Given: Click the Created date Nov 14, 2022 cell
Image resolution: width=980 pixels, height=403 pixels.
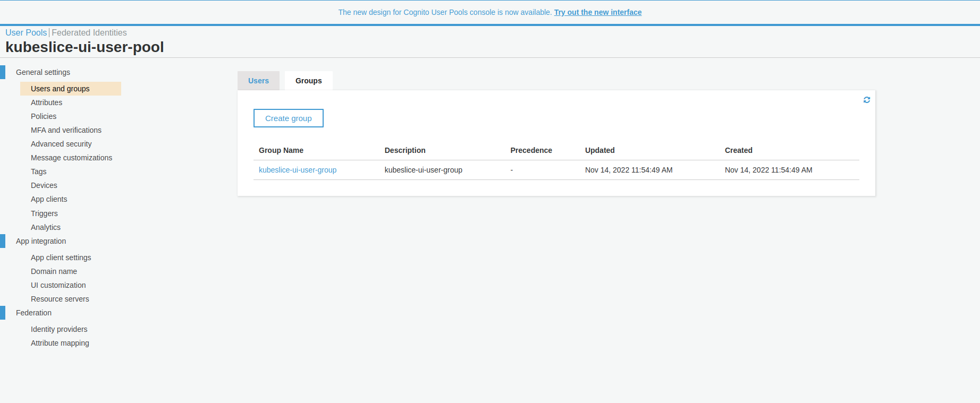Looking at the screenshot, I should 768,170.
